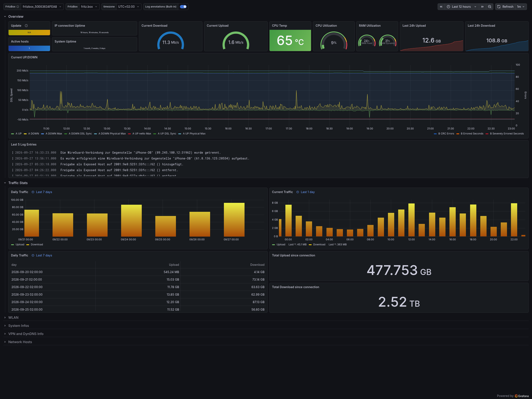Open the Last 12 hours time range picker
The height and width of the screenshot is (399, 532).
[x=462, y=7]
